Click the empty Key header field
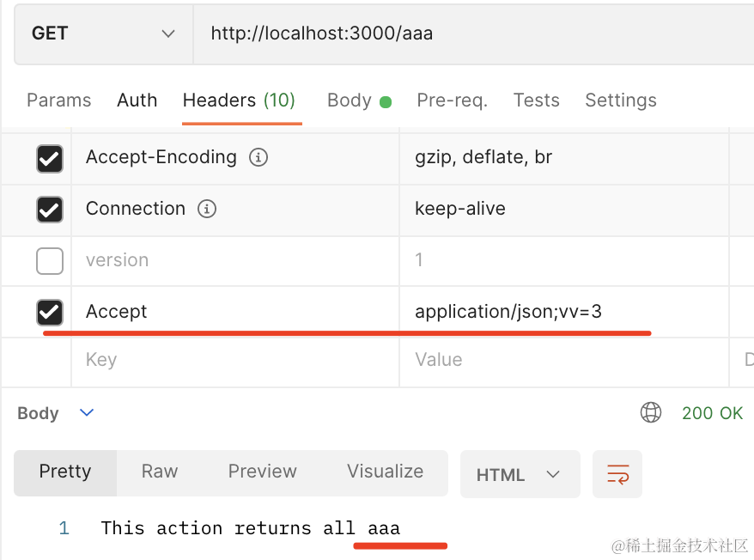The height and width of the screenshot is (560, 754). [x=232, y=360]
